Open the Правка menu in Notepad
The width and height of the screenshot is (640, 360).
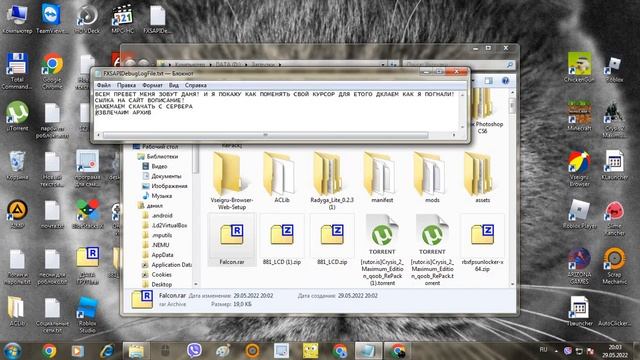click(x=126, y=85)
